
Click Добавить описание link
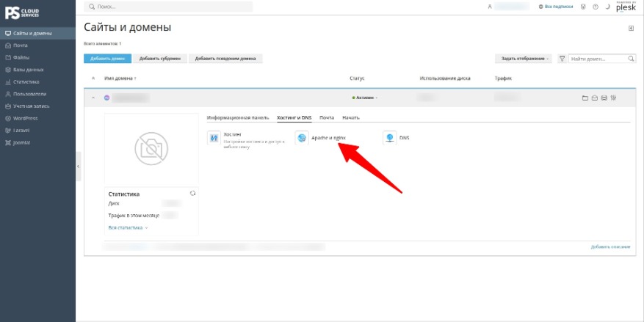pyautogui.click(x=611, y=247)
